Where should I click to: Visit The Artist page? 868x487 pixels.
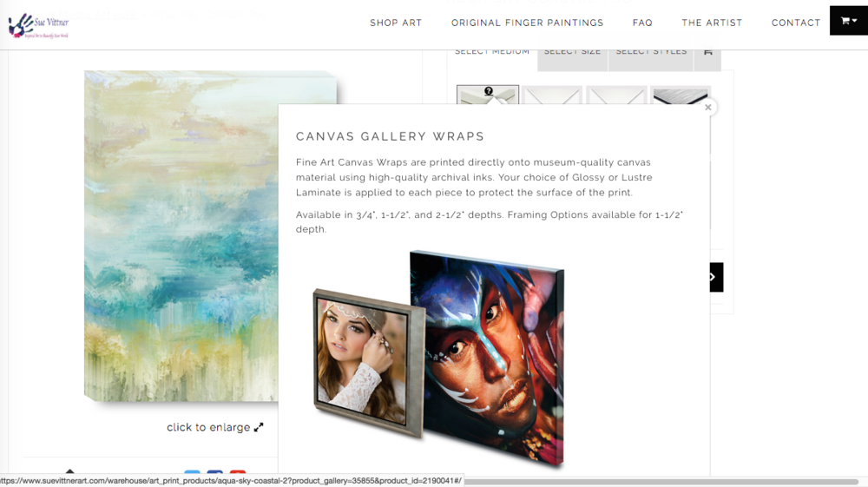pyautogui.click(x=712, y=23)
